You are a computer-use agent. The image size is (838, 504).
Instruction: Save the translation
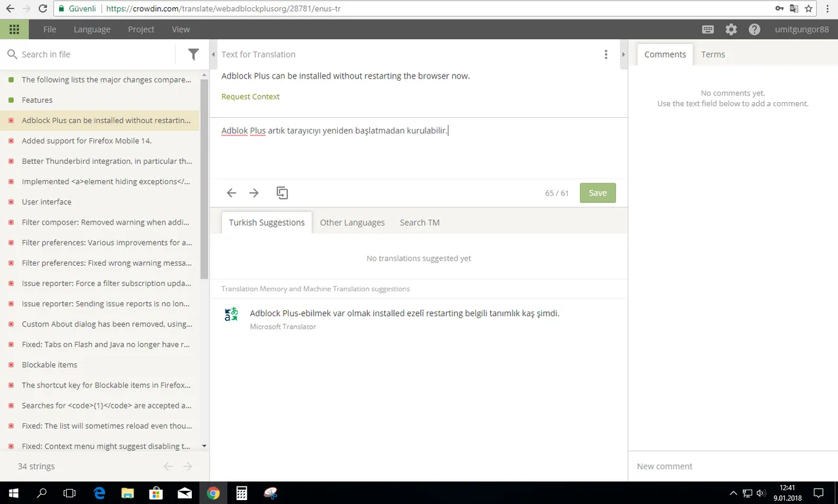click(598, 192)
